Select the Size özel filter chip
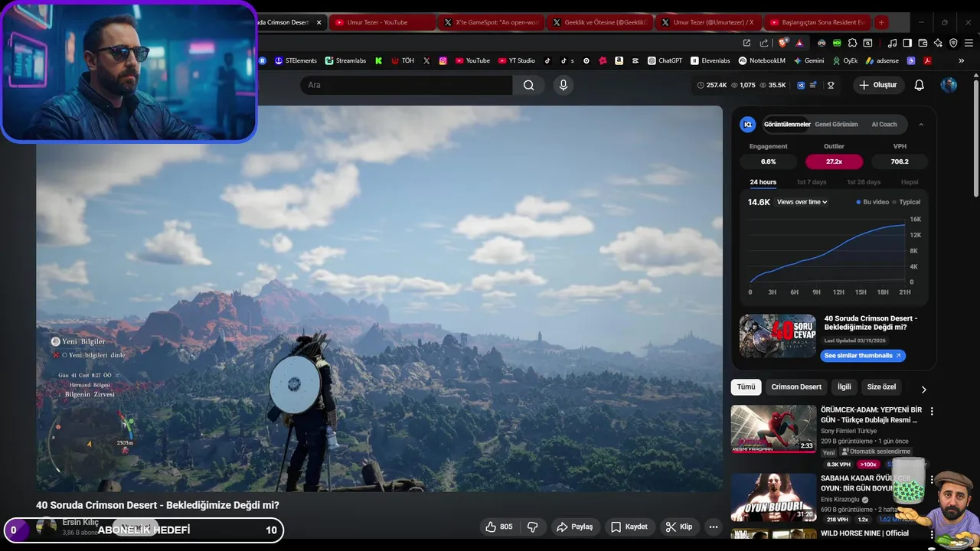Viewport: 980px width, 551px height. coord(881,386)
